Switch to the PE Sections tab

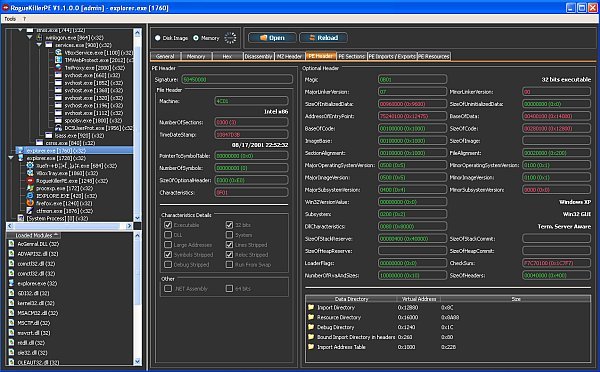352,56
